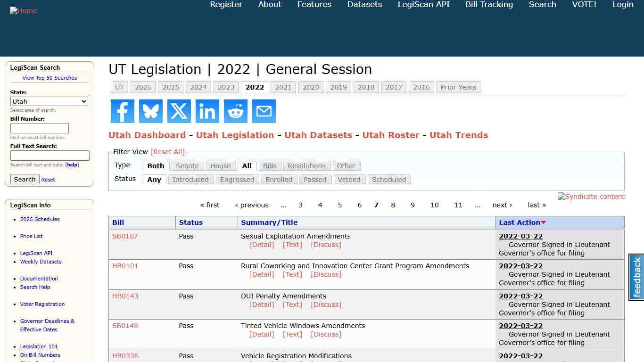644x362 pixels.
Task: Filter bills by Senate type
Action: click(x=187, y=165)
